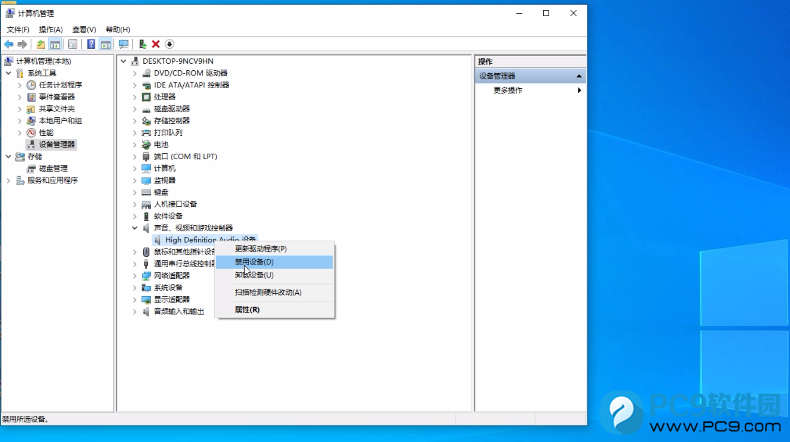This screenshot has height=442, width=790.
Task: Select the High Definition Audio 设备 entry
Action: pyautogui.click(x=210, y=239)
